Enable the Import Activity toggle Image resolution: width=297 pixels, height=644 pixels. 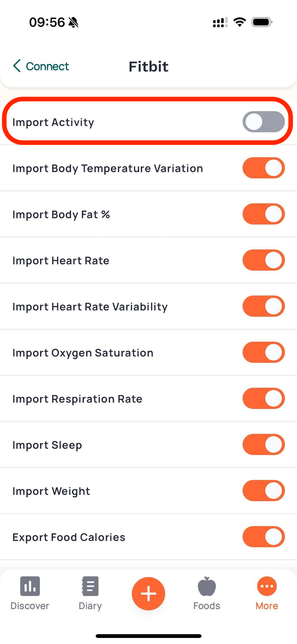263,122
